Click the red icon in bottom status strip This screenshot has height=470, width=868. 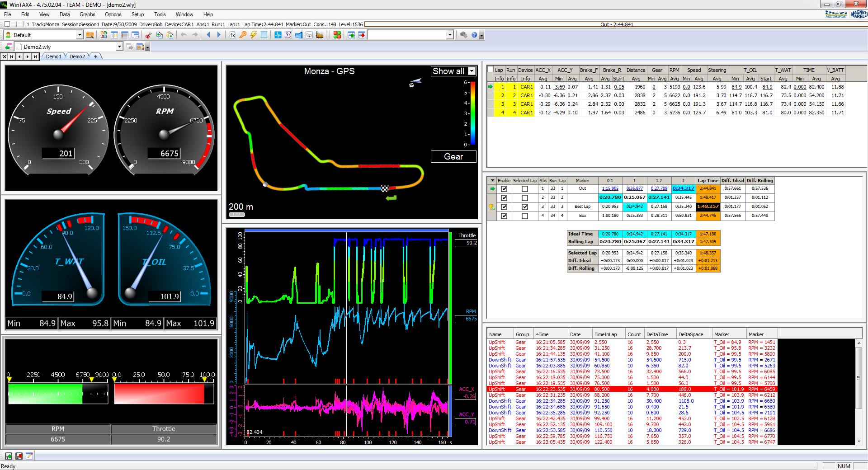click(19, 456)
